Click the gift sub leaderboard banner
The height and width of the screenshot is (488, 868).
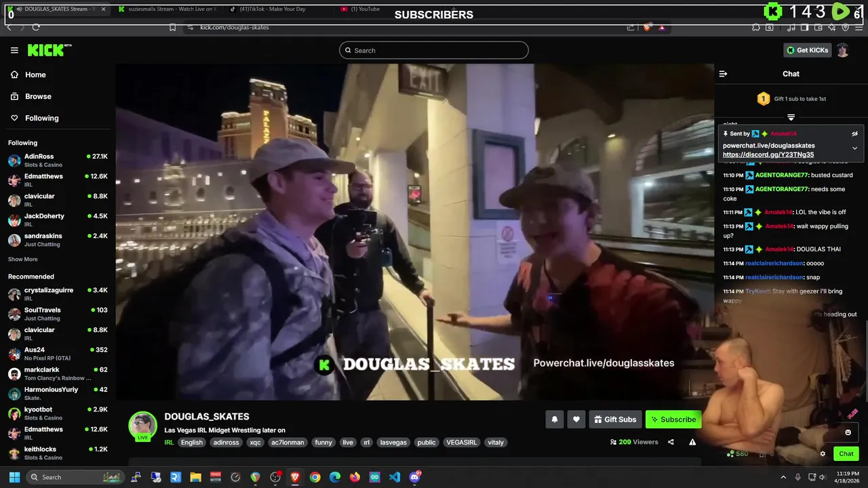click(x=791, y=99)
